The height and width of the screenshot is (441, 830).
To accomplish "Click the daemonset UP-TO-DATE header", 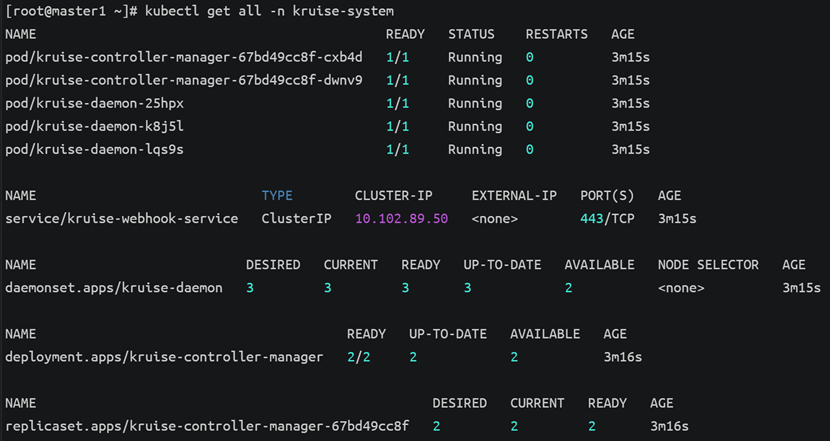I will pyautogui.click(x=502, y=265).
